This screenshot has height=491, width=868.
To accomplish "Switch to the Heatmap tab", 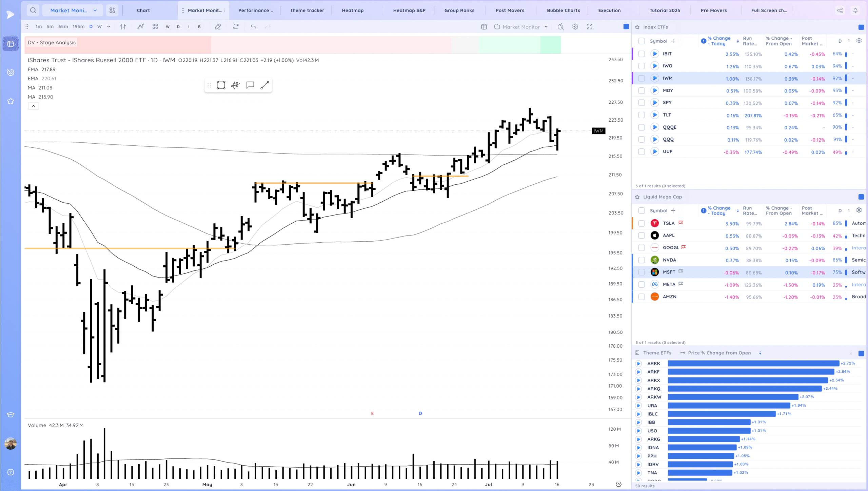I will (353, 10).
